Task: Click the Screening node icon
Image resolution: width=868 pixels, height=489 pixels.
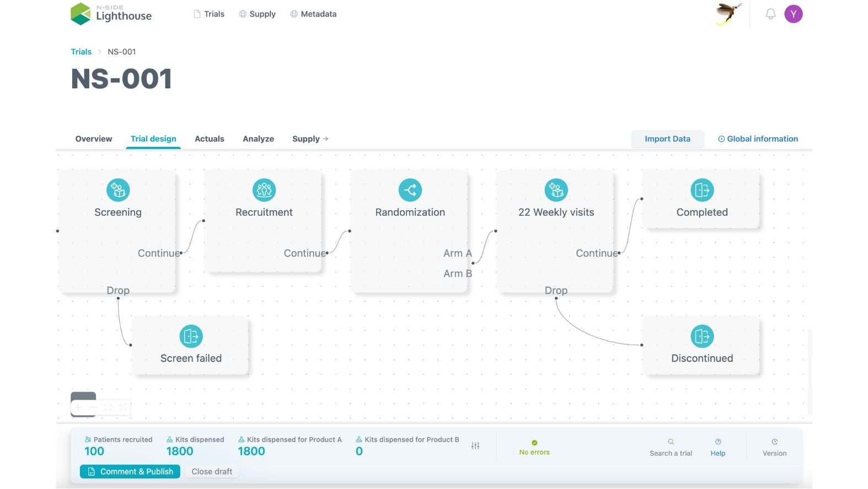Action: [118, 190]
